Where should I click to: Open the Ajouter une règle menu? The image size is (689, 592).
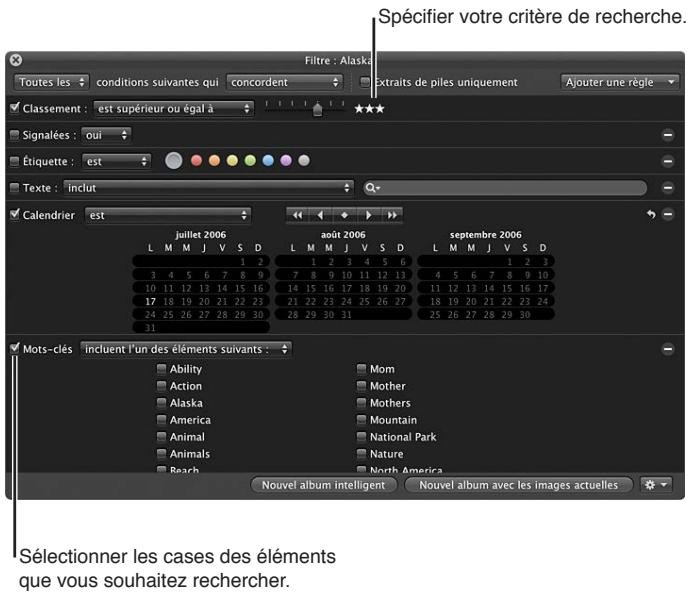(x=620, y=82)
